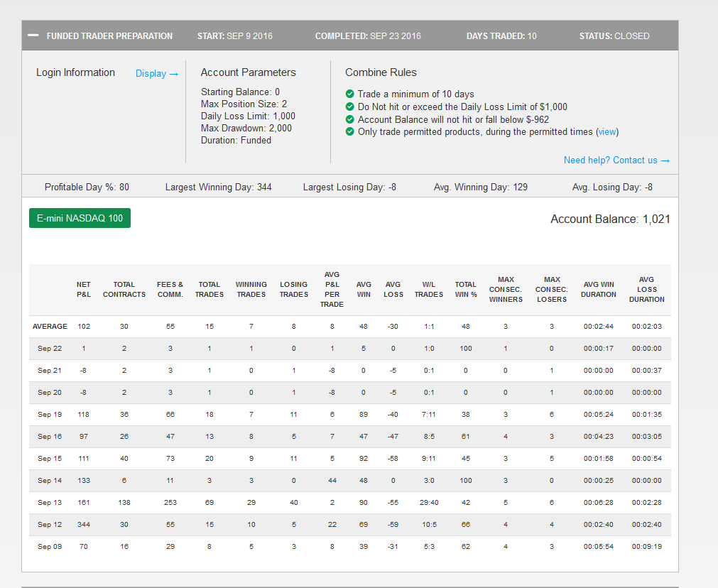Select the Sep 20 row label
This screenshot has height=588, width=718.
[50, 393]
